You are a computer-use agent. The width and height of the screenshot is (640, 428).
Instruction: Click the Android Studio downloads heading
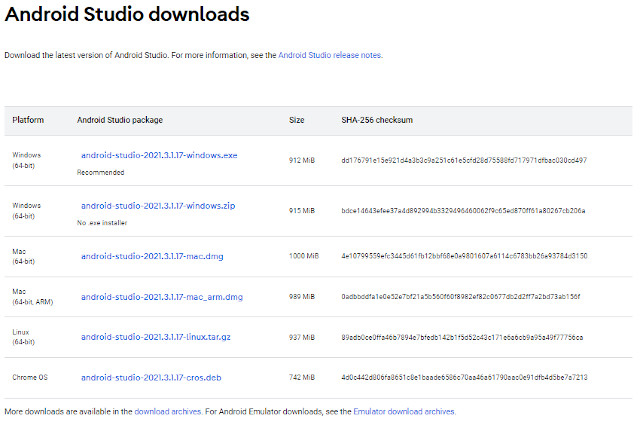[x=127, y=14]
